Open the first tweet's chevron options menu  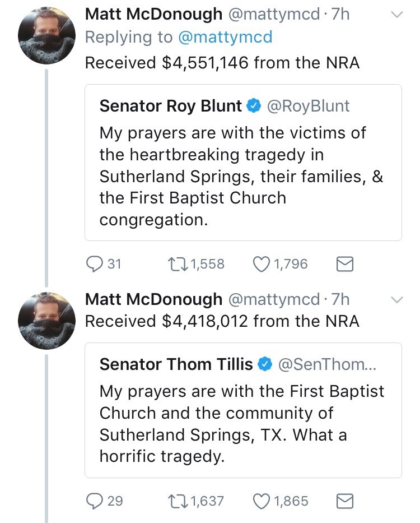point(396,16)
